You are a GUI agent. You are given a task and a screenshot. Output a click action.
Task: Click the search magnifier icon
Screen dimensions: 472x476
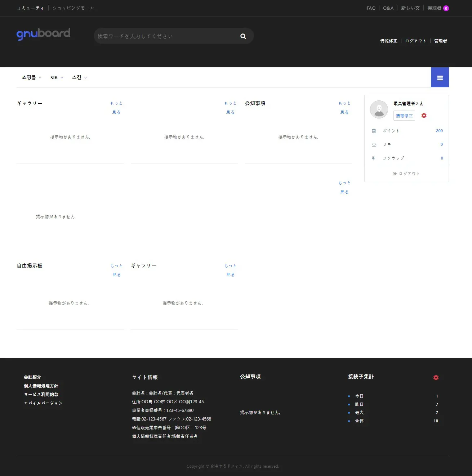pyautogui.click(x=243, y=36)
